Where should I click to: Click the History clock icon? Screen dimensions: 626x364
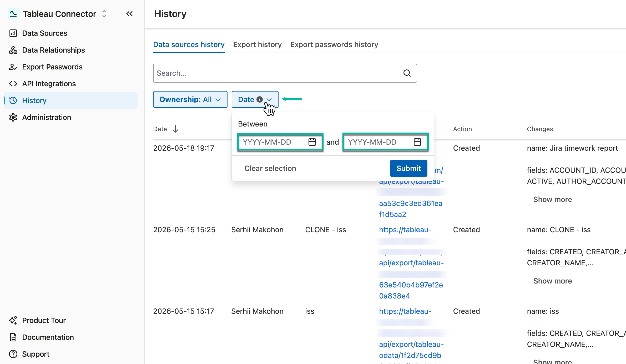point(13,100)
